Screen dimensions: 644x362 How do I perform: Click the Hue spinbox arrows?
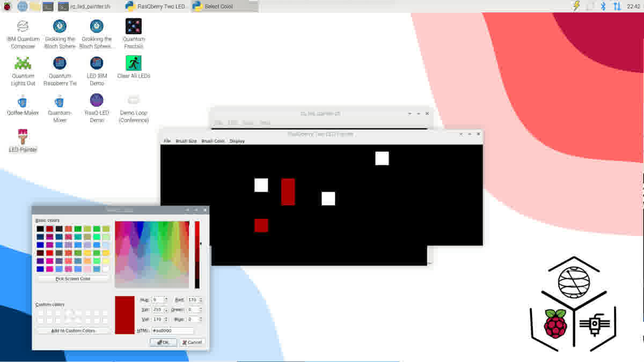(x=166, y=300)
